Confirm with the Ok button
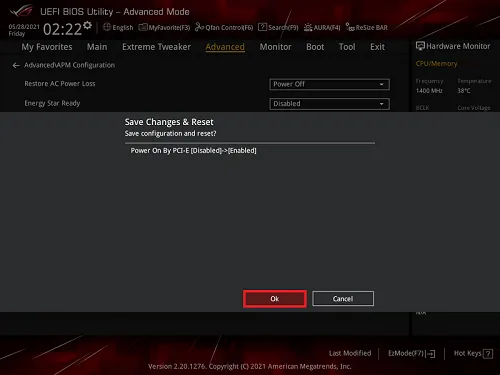The image size is (500, 375). [x=275, y=299]
